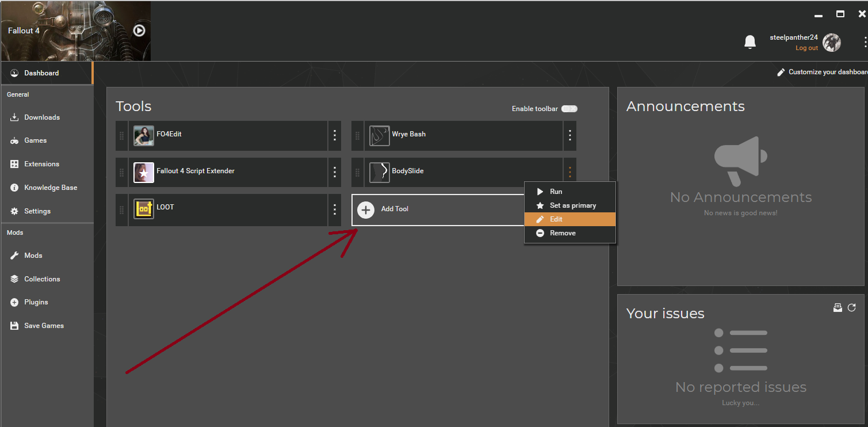
Task: Click the inbox icon in Your issues
Action: 838,308
